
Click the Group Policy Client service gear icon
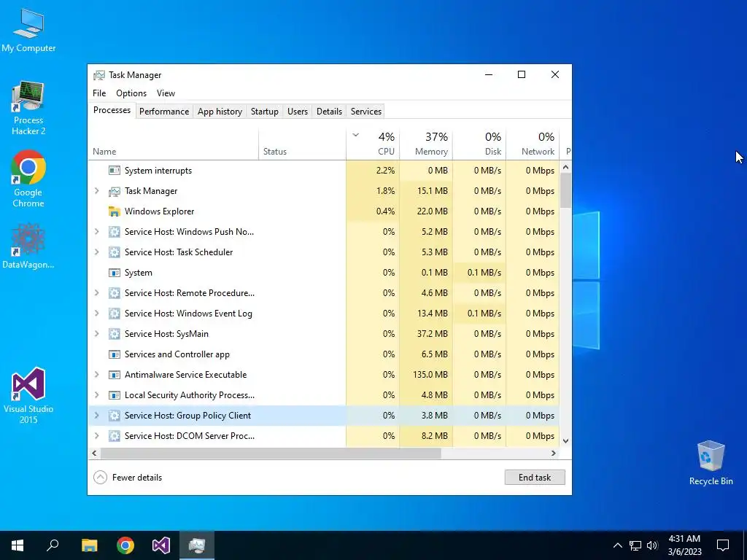(115, 416)
